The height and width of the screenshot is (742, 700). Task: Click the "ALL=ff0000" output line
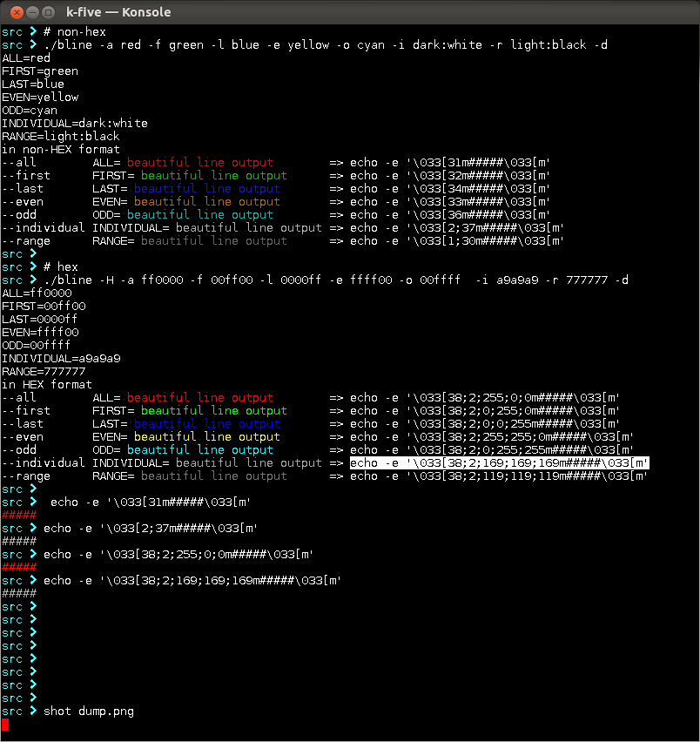coord(37,293)
